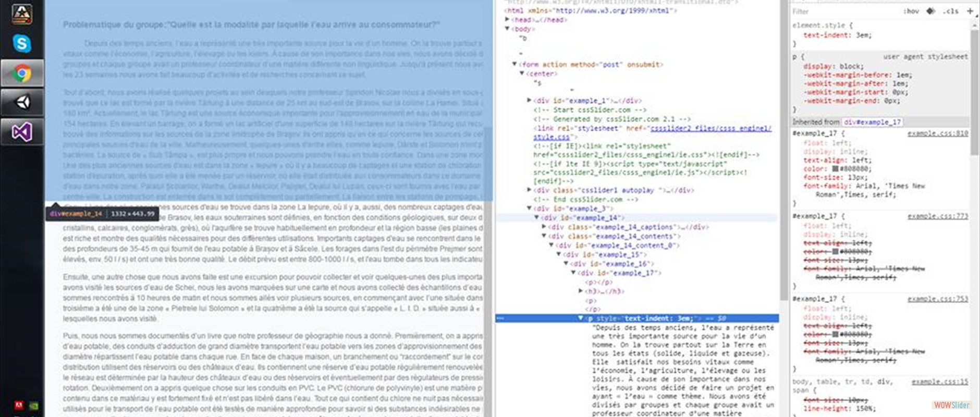980x417 pixels.
Task: Click the diamond icon next to :hov
Action: pos(930,11)
